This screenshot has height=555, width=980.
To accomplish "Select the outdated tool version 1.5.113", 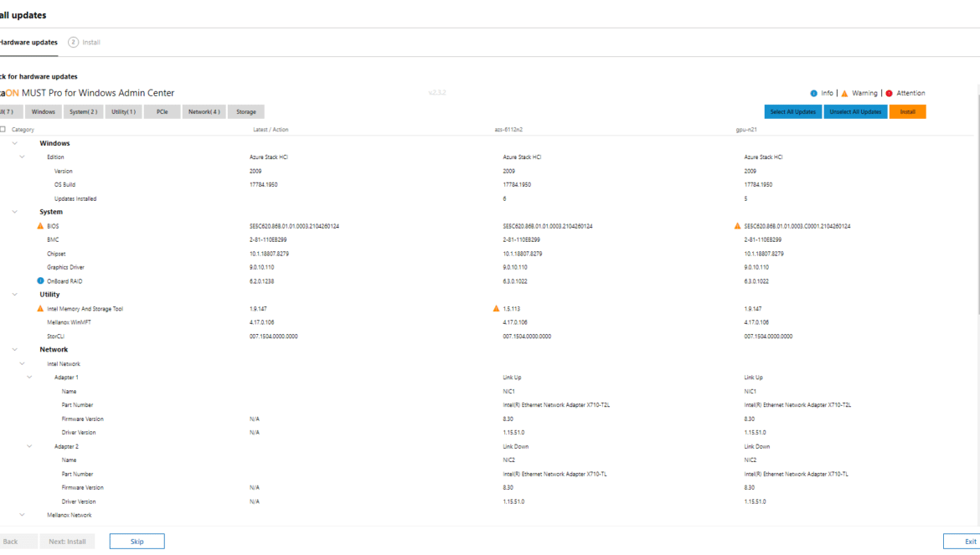I will 511,308.
